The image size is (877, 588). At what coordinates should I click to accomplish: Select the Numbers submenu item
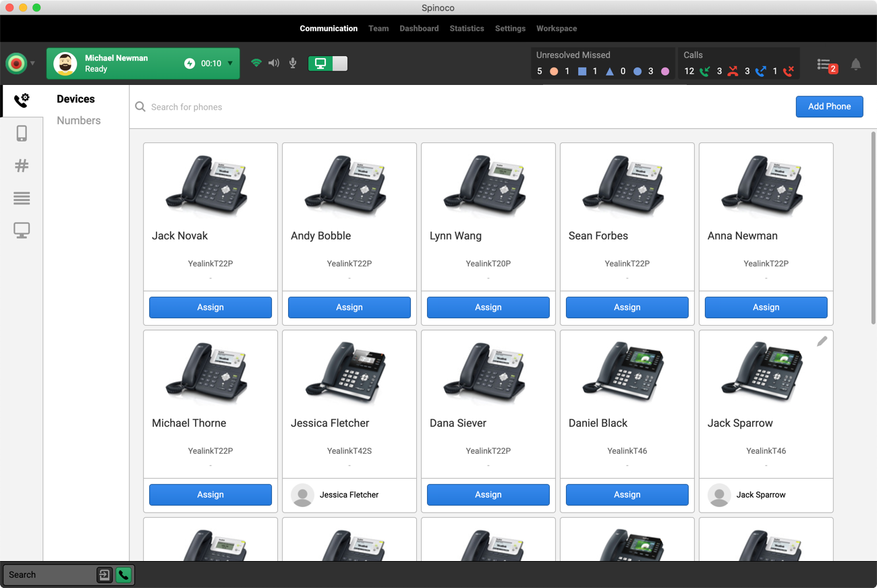(x=79, y=120)
